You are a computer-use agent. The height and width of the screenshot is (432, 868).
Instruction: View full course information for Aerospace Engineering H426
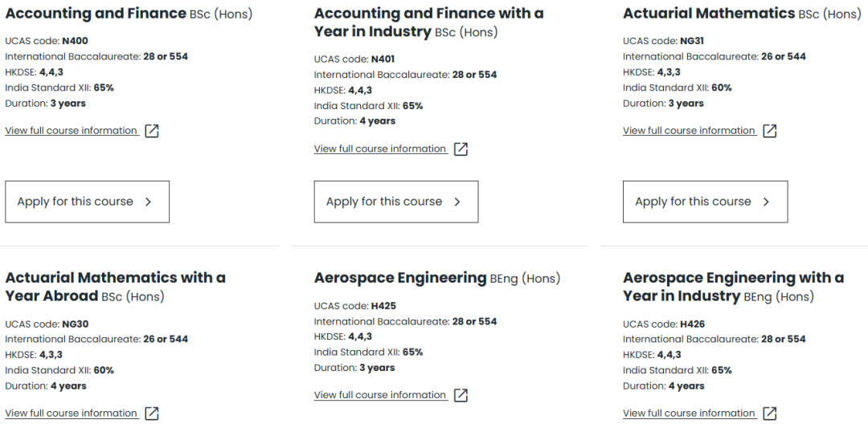coord(690,414)
